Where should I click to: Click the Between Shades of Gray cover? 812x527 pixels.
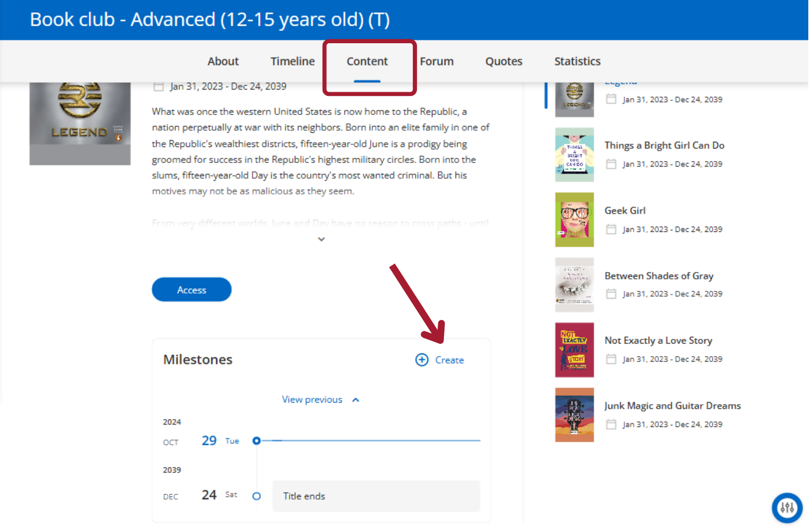[574, 285]
